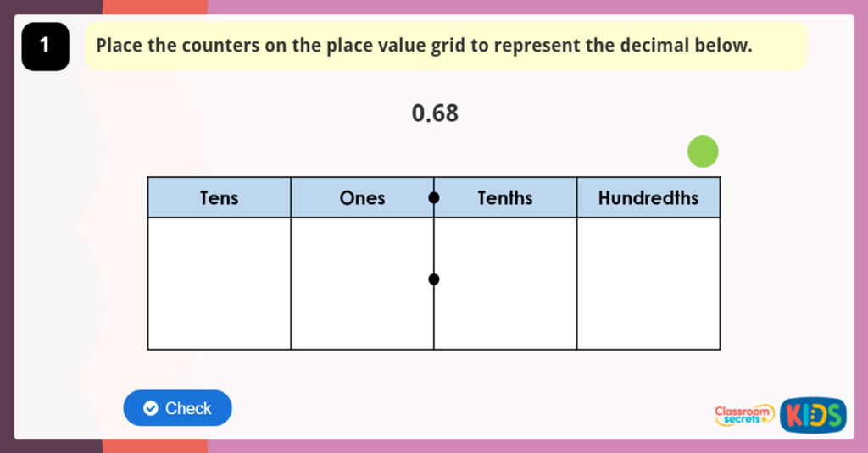This screenshot has width=868, height=453.
Task: Click the orange strip at the top edge
Action: 154,6
